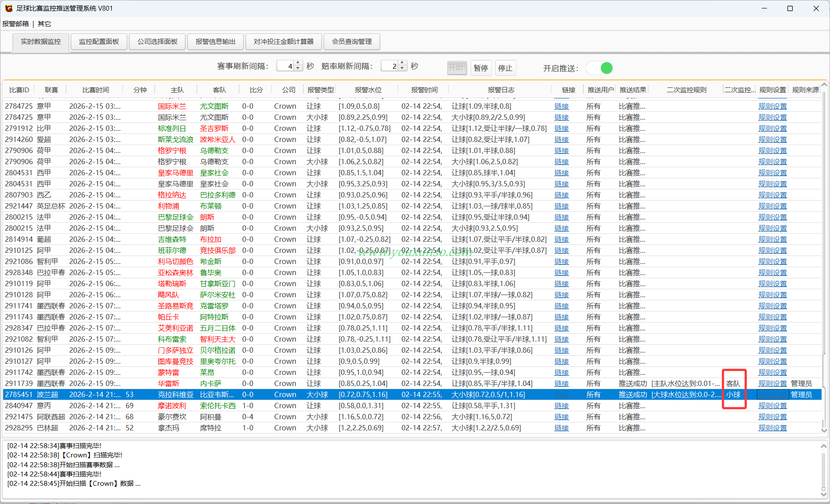Sort by 比赛时间 column header

95,90
